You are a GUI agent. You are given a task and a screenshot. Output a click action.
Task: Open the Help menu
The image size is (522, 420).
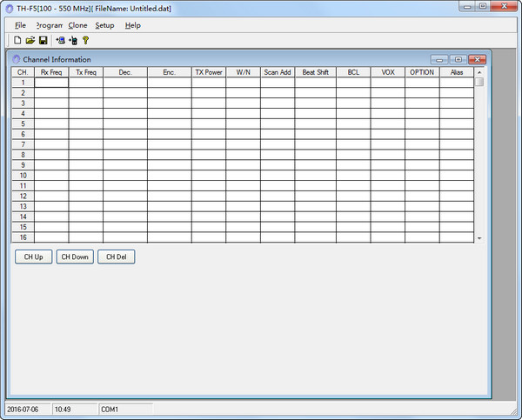133,25
